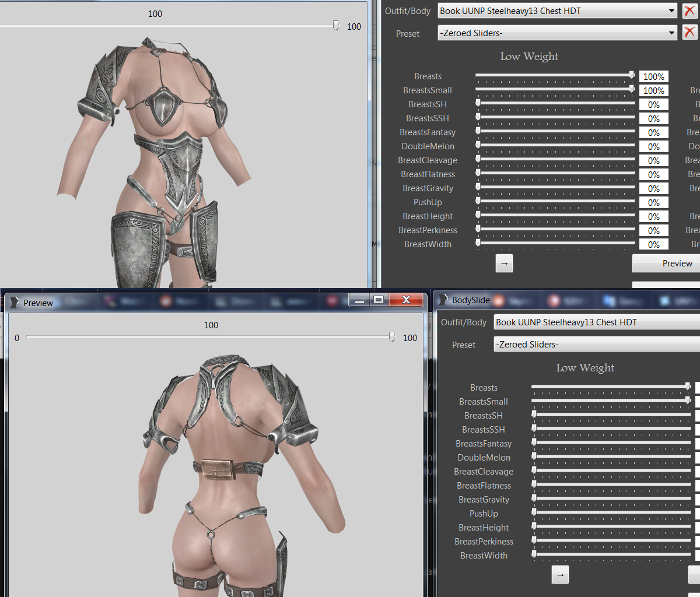Delete preset via red X beside Preset dropdown
This screenshot has width=700, height=597.
689,33
